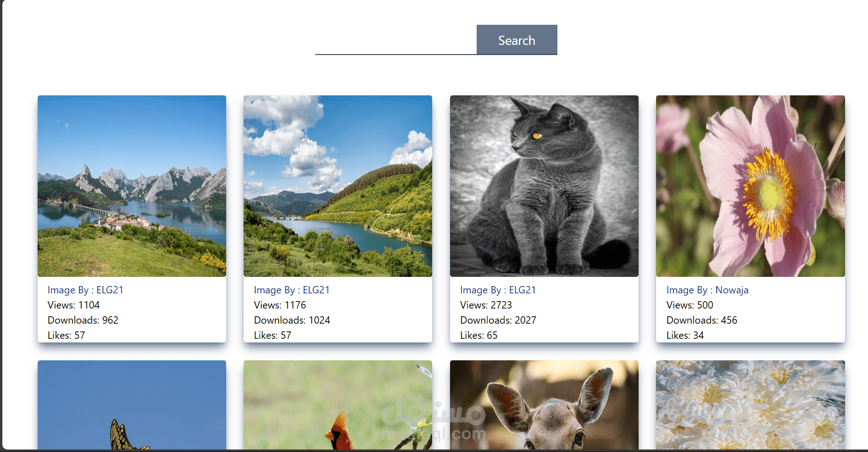
Task: Click the Downloads: 1024 text on the valley card
Action: click(x=292, y=320)
